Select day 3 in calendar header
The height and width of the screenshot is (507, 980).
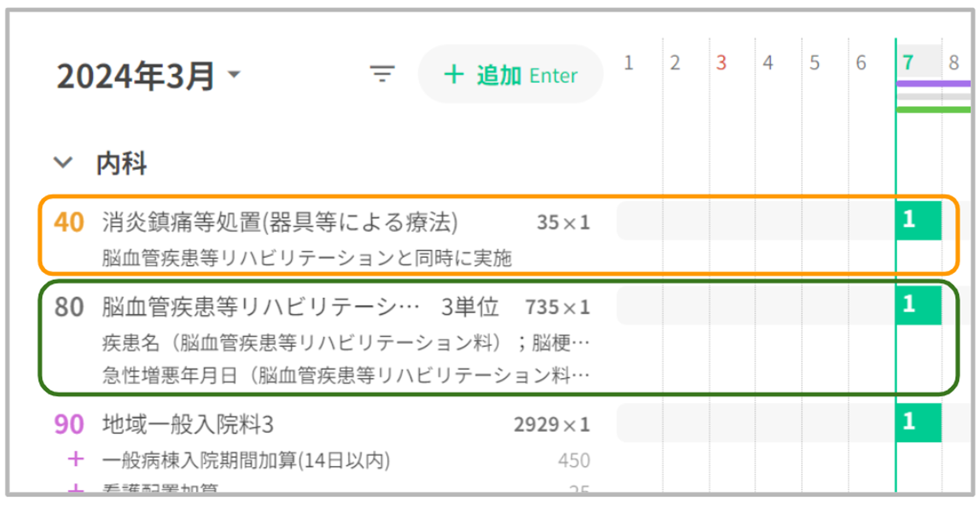click(x=721, y=63)
